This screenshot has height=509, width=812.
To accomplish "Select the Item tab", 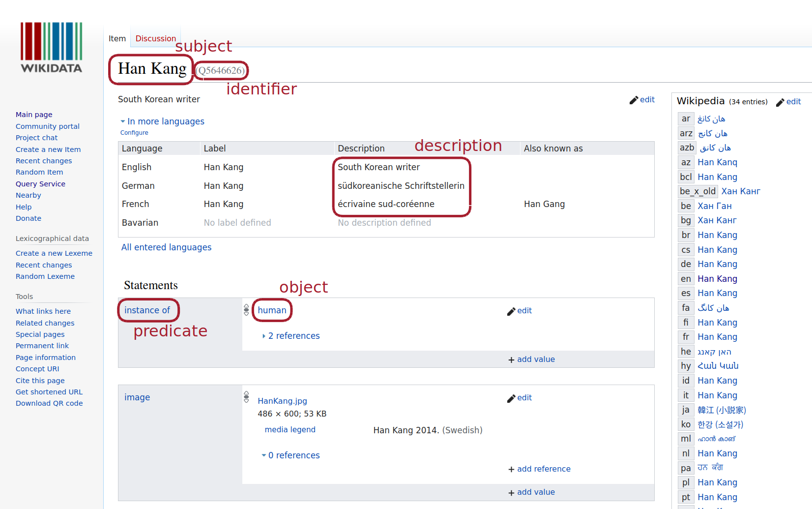I will (x=117, y=38).
